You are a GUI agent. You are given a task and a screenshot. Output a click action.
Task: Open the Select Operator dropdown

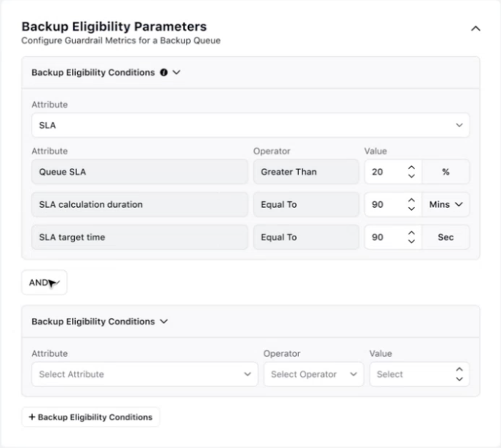coord(314,374)
